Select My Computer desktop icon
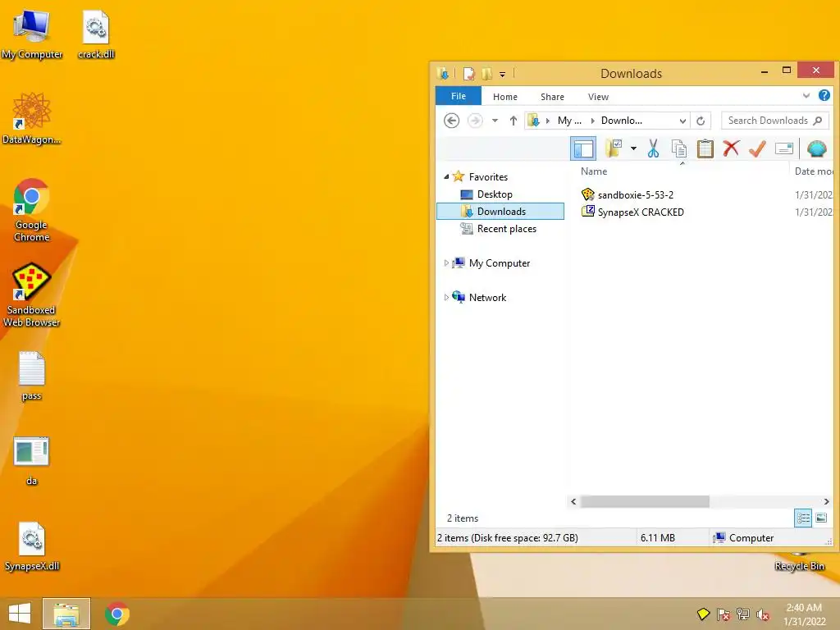 point(32,34)
